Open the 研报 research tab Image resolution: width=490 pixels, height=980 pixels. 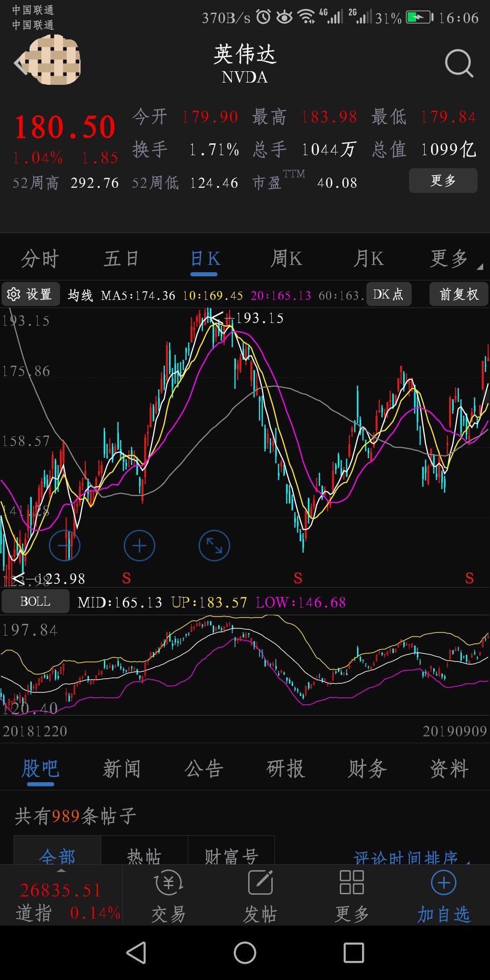[x=285, y=769]
